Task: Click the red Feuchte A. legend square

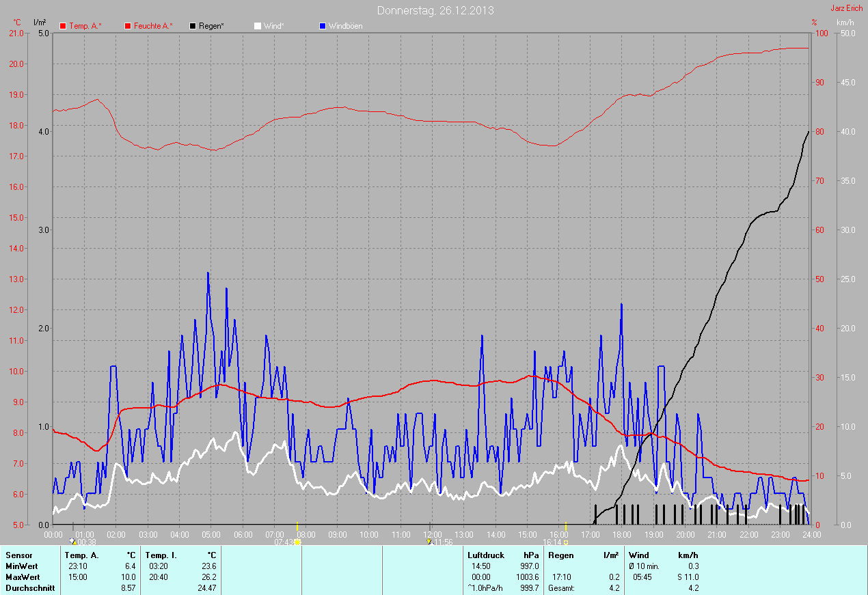Action: click(128, 26)
